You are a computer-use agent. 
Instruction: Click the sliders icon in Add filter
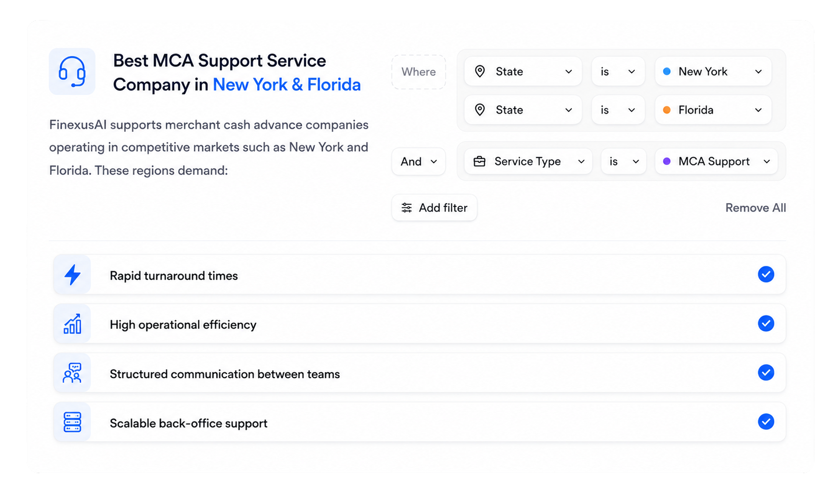(x=406, y=208)
